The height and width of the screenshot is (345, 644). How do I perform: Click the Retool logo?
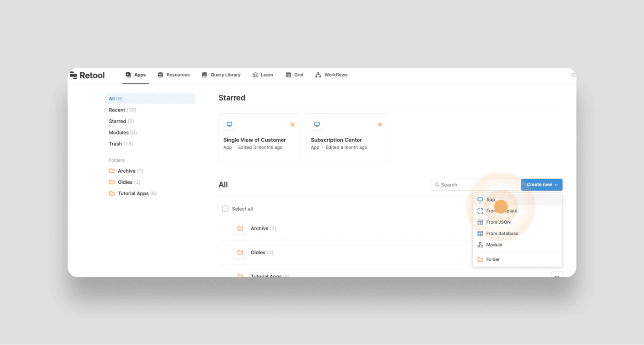coord(87,76)
